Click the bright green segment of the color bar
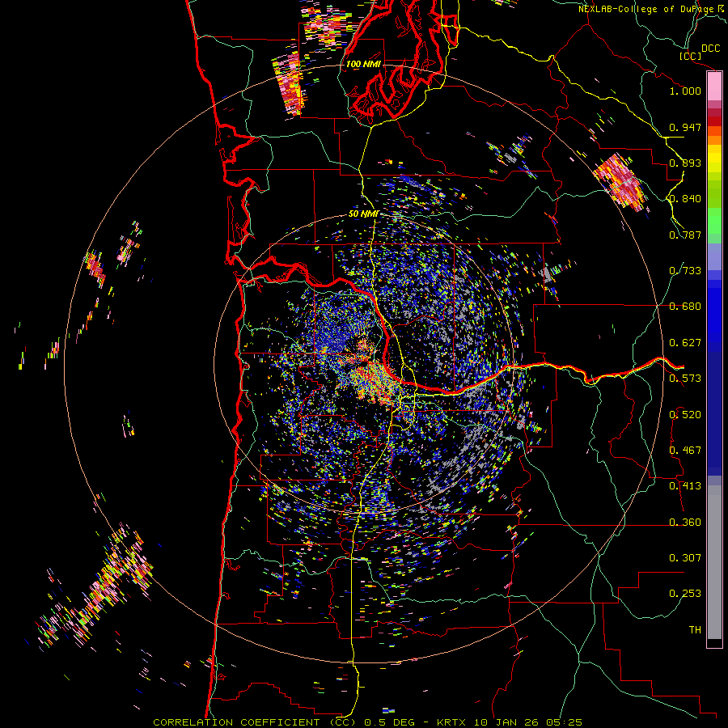The width and height of the screenshot is (728, 728). point(714,221)
